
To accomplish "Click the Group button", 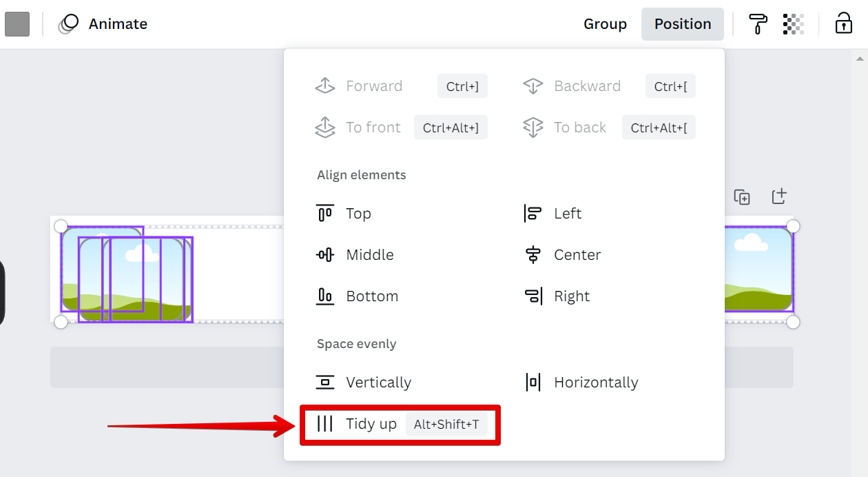I will [x=605, y=24].
